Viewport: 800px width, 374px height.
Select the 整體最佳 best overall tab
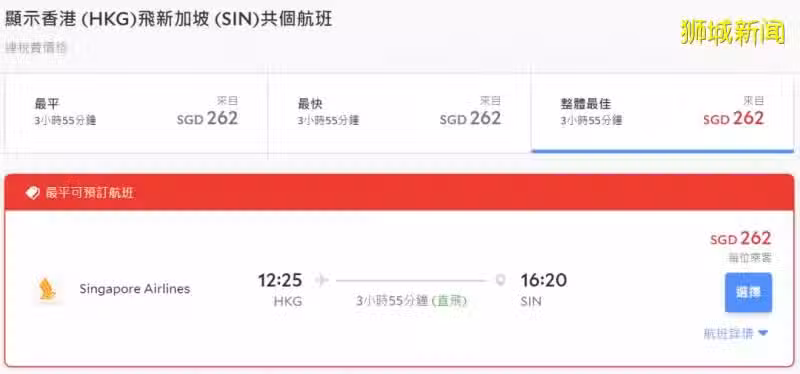pos(662,113)
